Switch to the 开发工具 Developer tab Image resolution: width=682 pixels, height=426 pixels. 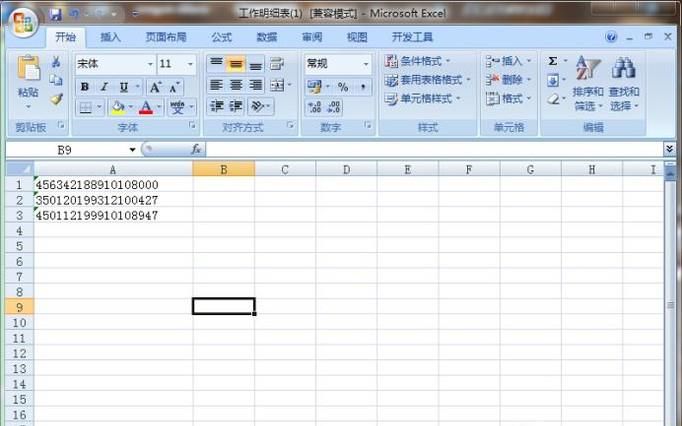click(x=412, y=37)
